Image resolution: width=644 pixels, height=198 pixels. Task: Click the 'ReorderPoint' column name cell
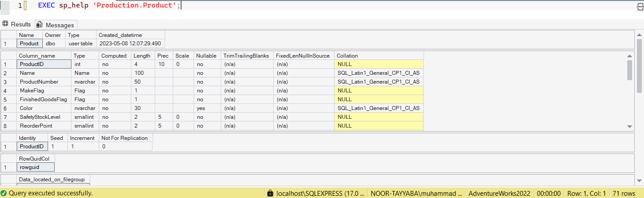coord(44,126)
